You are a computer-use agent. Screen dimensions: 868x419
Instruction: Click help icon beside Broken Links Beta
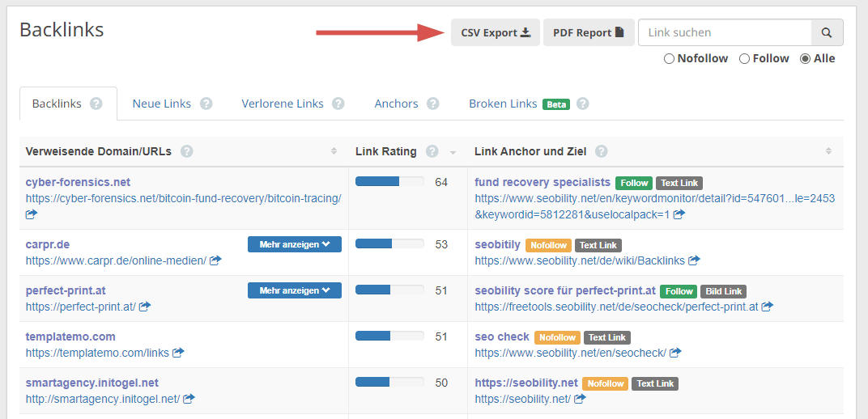coord(582,104)
